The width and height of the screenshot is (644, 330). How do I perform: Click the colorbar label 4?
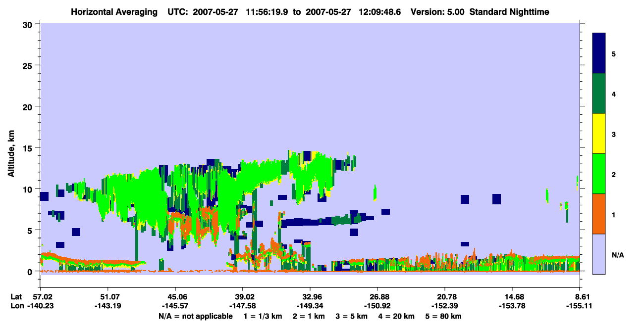click(613, 94)
